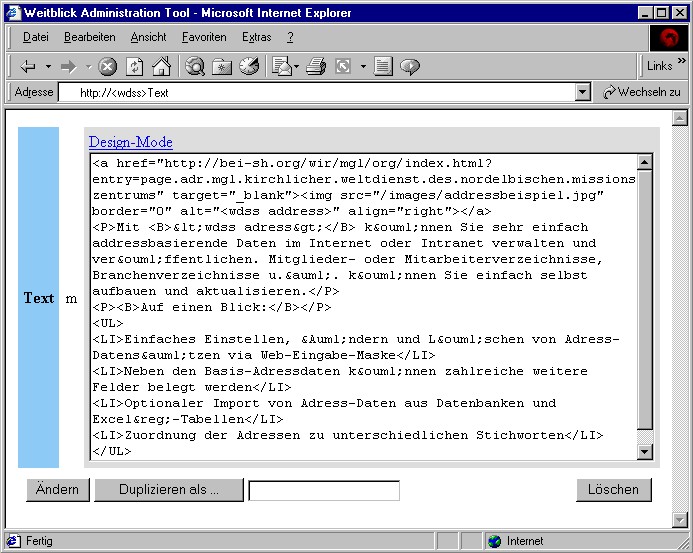The image size is (693, 553).
Task: Expand the Links toolbar chevron
Action: point(682,61)
